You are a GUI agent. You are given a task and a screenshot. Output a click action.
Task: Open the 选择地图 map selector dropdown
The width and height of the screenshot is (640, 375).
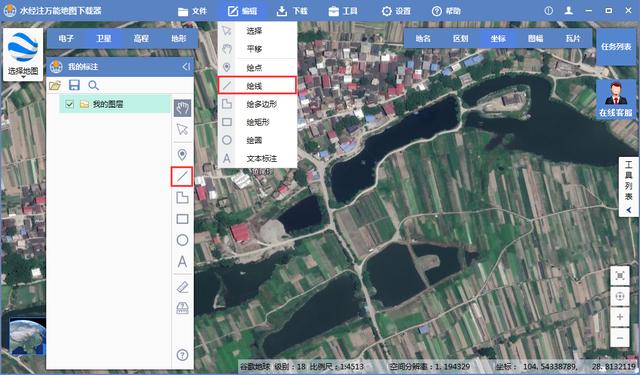pyautogui.click(x=23, y=54)
